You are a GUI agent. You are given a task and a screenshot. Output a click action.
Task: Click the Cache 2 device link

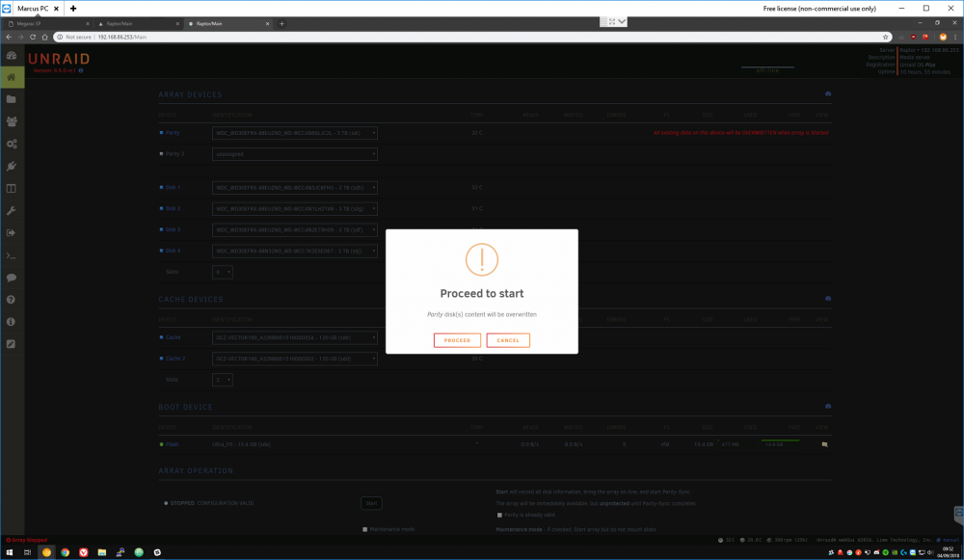[x=175, y=359]
